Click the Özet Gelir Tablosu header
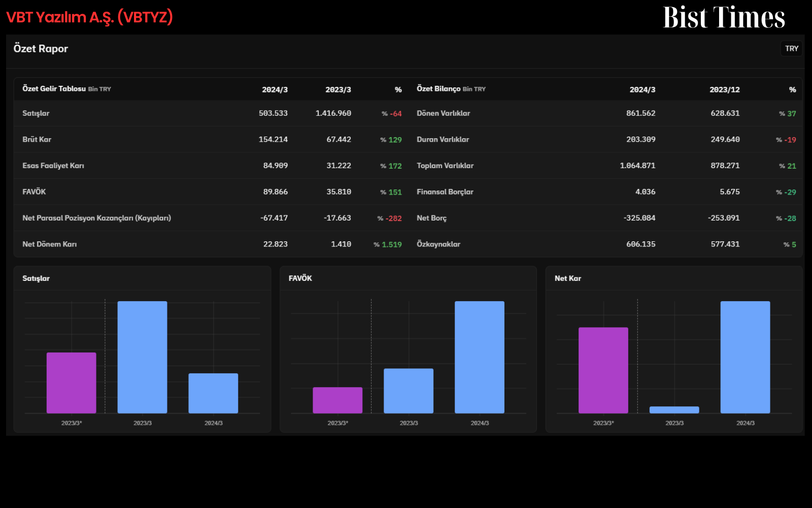Viewport: 812px width, 508px height. pos(66,89)
